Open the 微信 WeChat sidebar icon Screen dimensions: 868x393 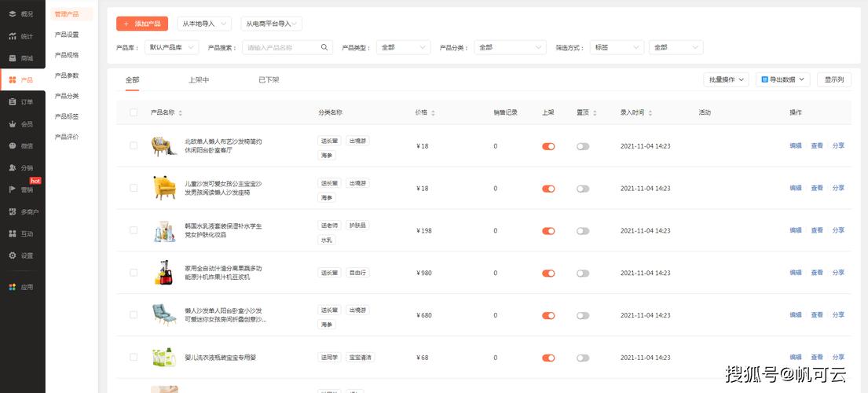(13, 145)
